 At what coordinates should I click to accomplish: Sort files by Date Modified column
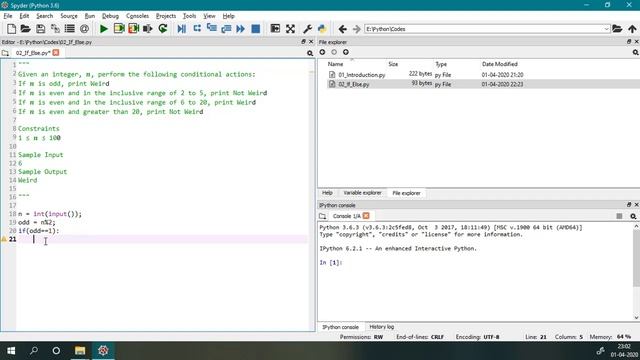pyautogui.click(x=500, y=64)
